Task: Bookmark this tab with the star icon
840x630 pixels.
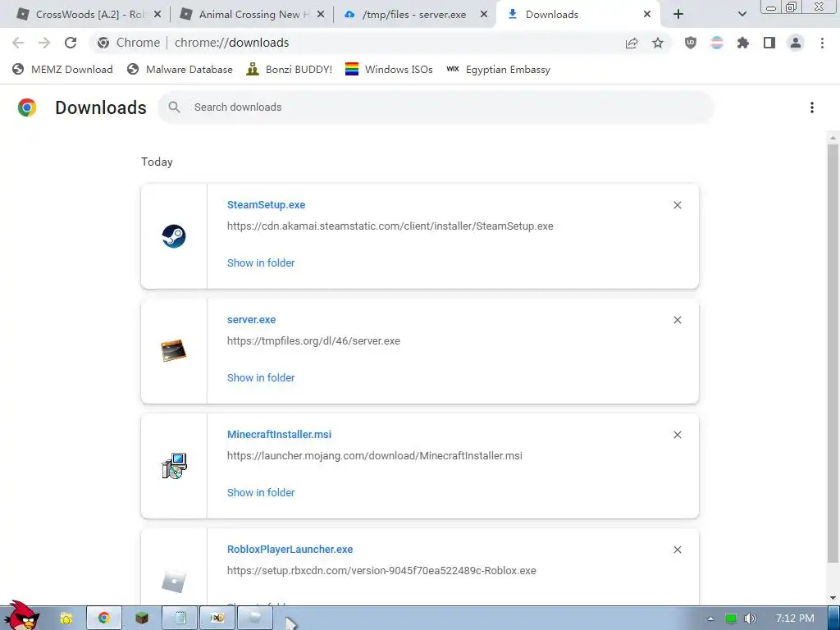Action: (658, 43)
